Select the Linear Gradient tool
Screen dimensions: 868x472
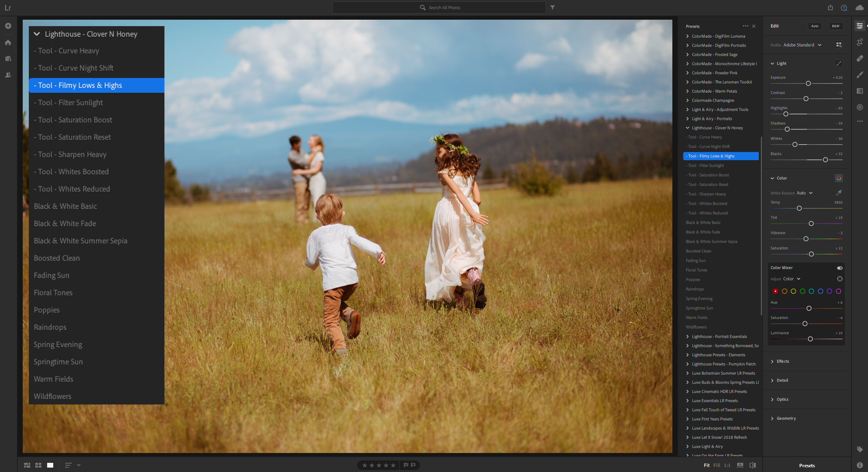860,91
